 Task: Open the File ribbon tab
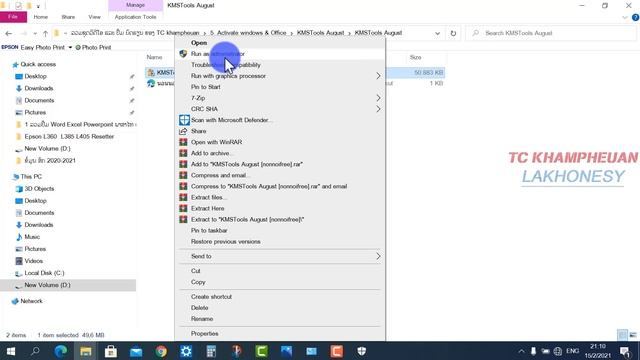point(13,17)
